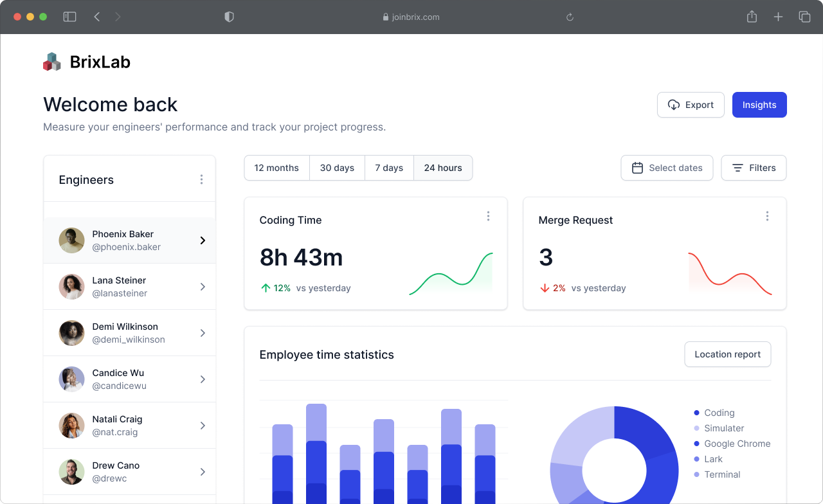Screen dimensions: 823x504
Task: Click the BrixLab logo icon
Action: tap(52, 62)
